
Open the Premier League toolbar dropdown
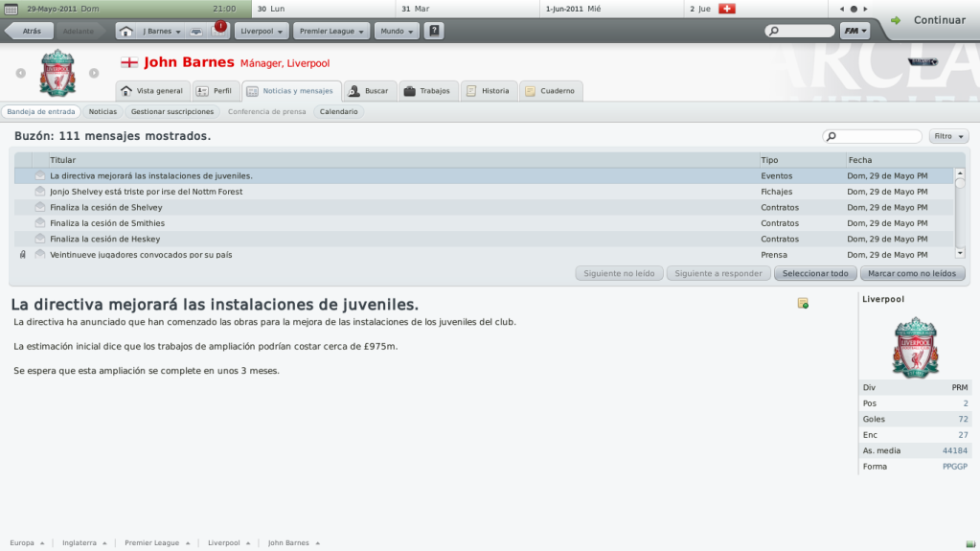[x=331, y=31]
